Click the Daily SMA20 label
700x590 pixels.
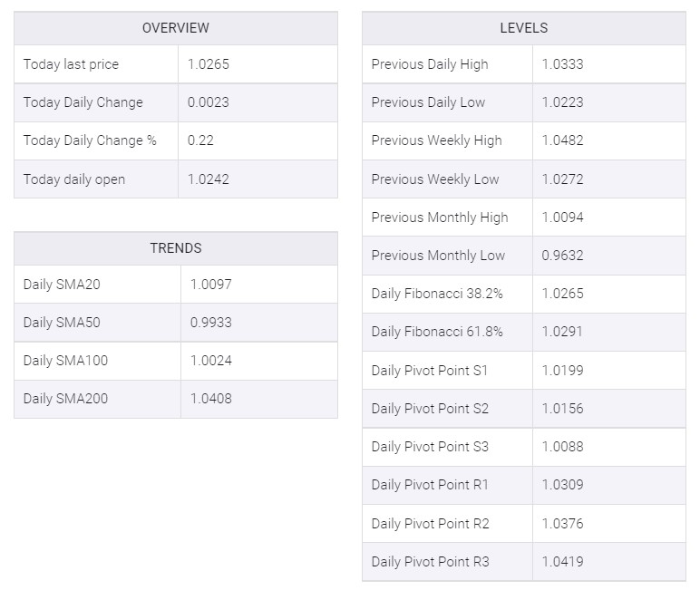pyautogui.click(x=62, y=285)
